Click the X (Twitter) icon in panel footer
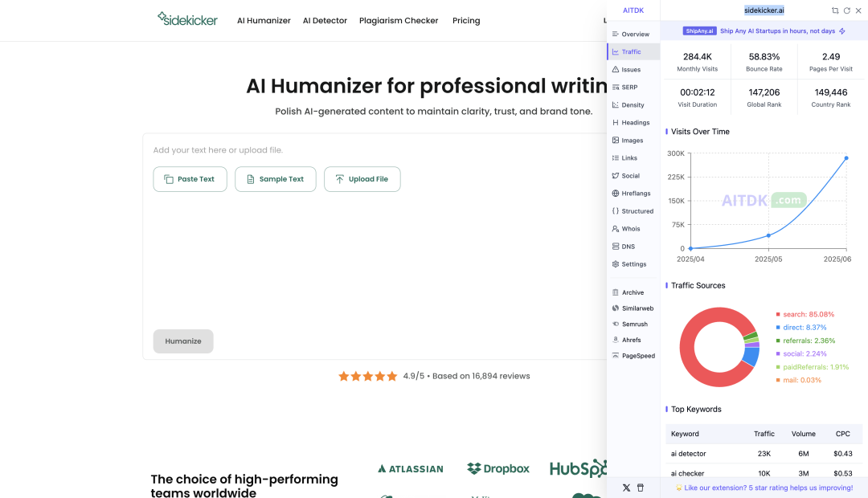 [x=626, y=488]
